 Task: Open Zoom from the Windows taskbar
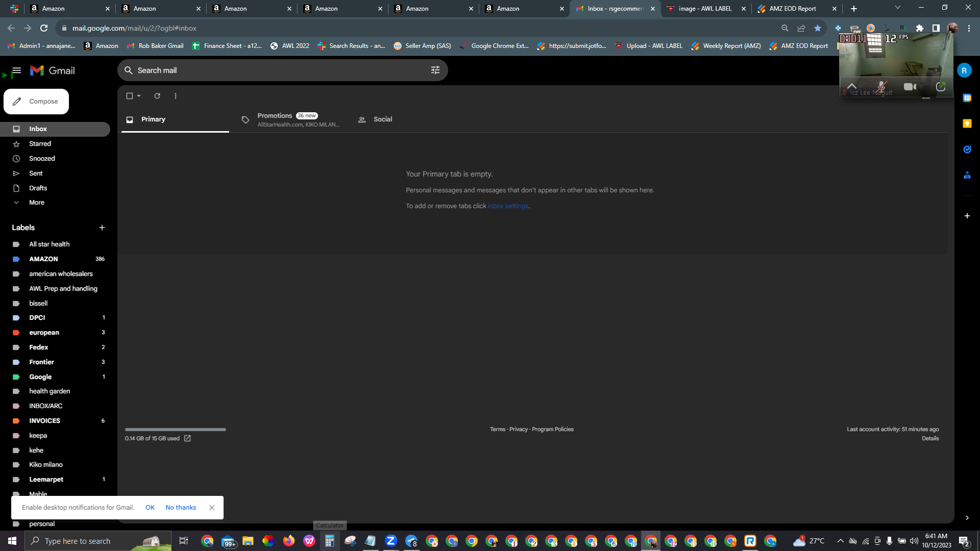pyautogui.click(x=391, y=541)
